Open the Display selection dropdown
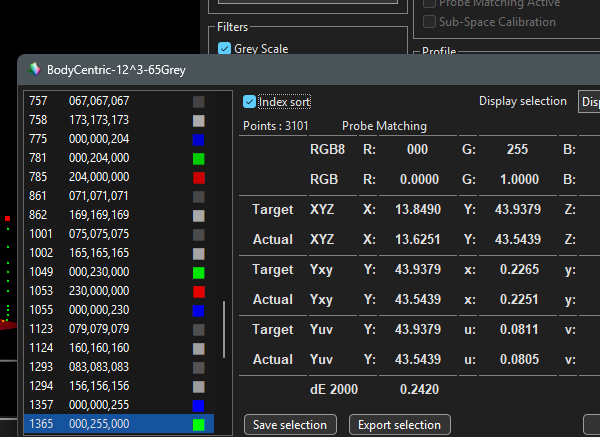600x437 pixels. 588,102
